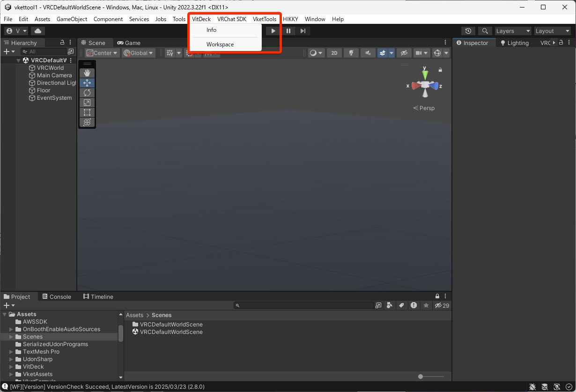Open the VketTools menu
Screen dimensions: 576x392
pyautogui.click(x=265, y=19)
